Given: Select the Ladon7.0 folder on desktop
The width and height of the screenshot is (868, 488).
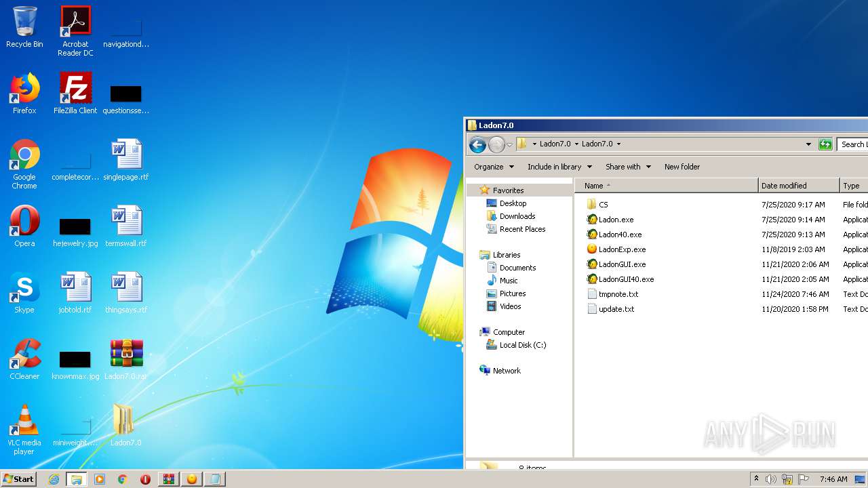Looking at the screenshot, I should coord(126,426).
